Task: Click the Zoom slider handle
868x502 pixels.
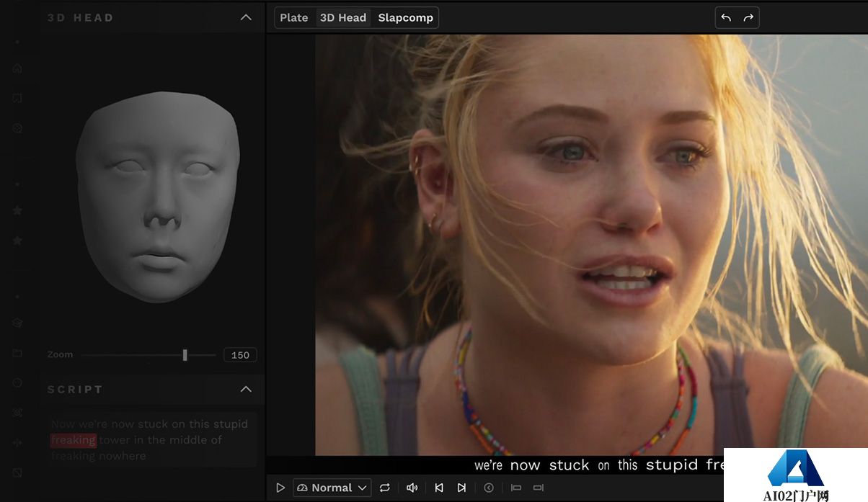Action: 185,354
